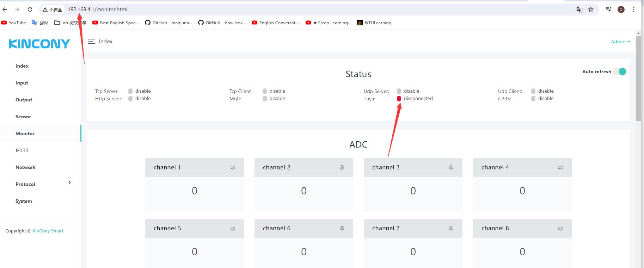Viewport: 644px width, 268px height.
Task: Toggle the hamburger sidebar menu icon
Action: (91, 42)
